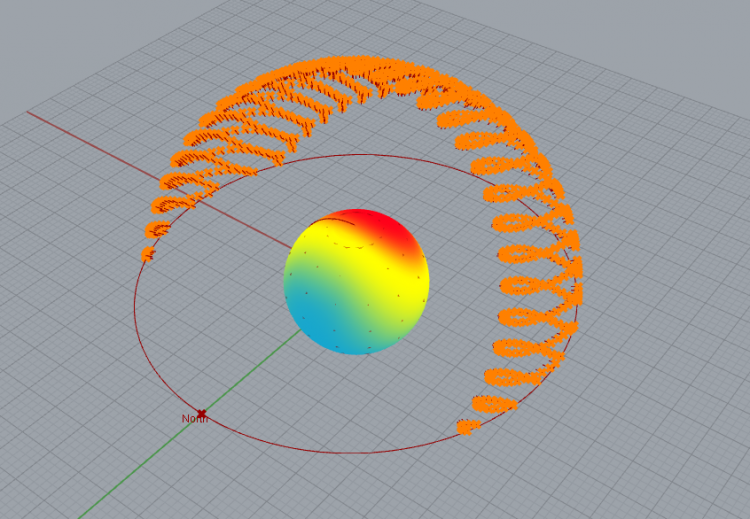Click the dark red X marker at North
The image size is (750, 519).
pos(201,413)
